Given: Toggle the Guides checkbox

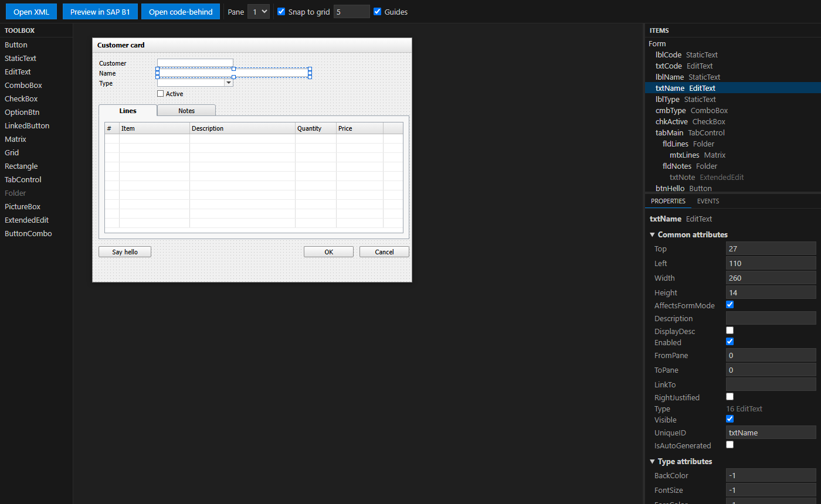Looking at the screenshot, I should coord(378,12).
